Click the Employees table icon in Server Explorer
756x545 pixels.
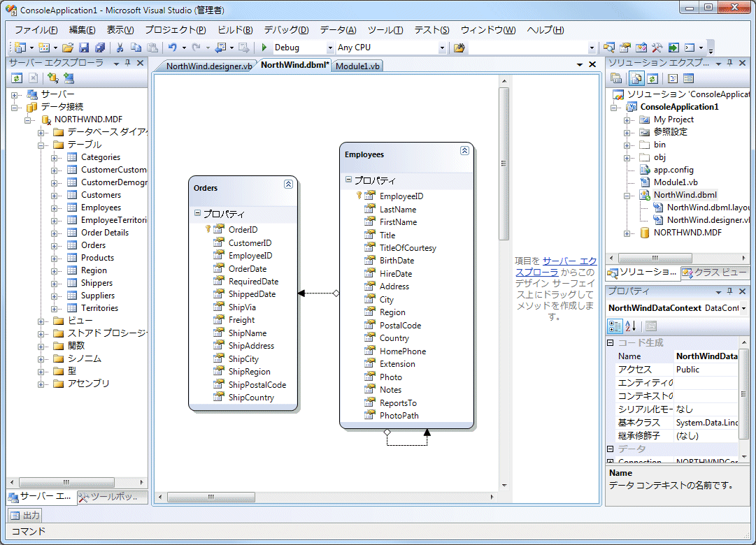[72, 208]
